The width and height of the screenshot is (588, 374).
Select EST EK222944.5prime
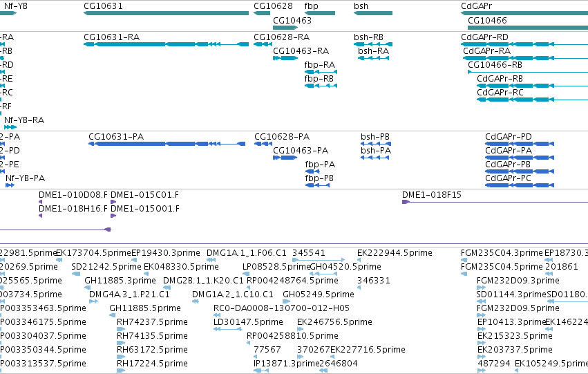(x=359, y=260)
